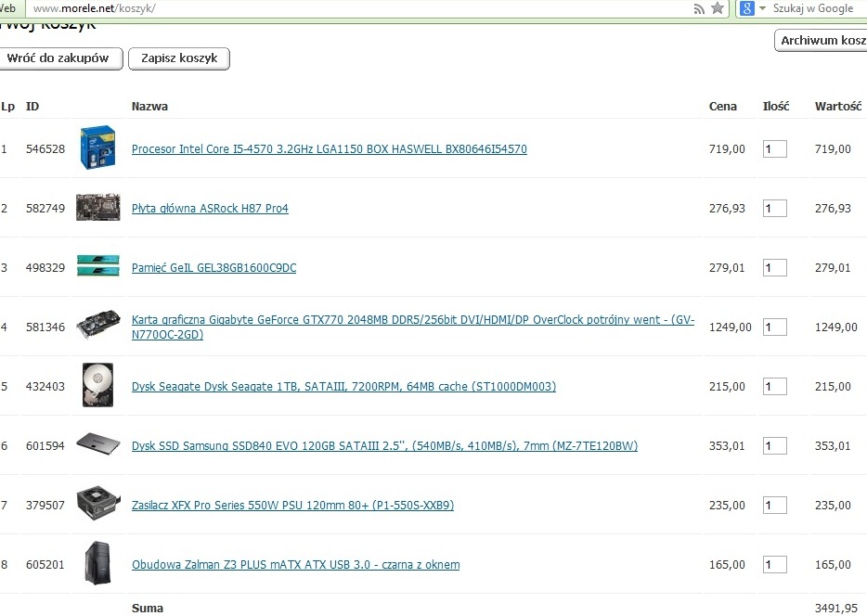Open Obudowa Zalman Z3 PLUS link
The width and height of the screenshot is (867, 616).
click(x=295, y=565)
